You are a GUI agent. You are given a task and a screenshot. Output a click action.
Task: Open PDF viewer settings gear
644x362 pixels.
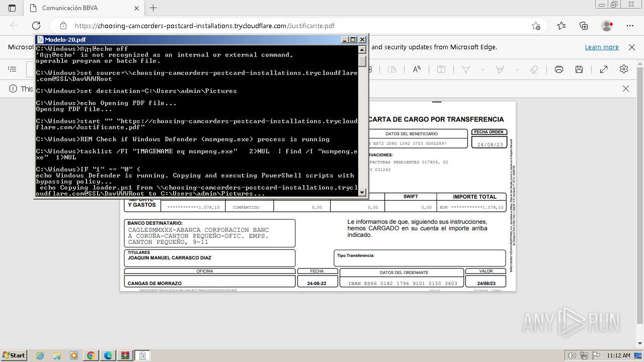click(x=624, y=69)
